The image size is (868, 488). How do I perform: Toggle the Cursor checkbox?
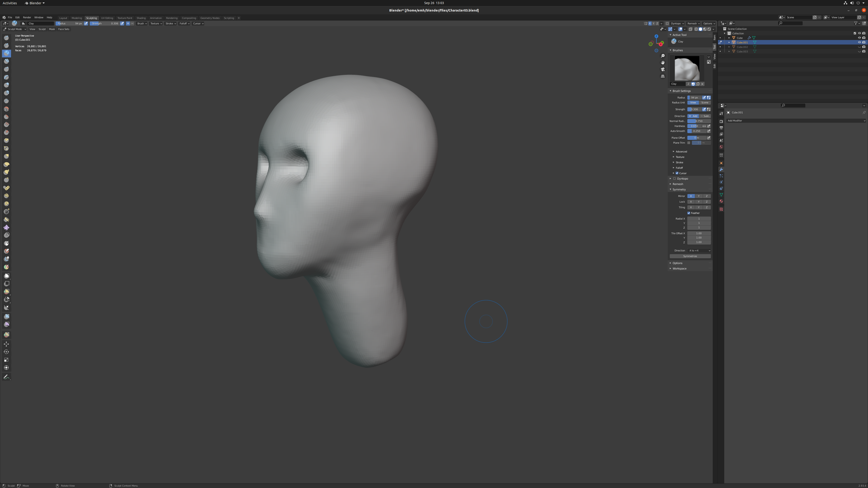coord(677,174)
